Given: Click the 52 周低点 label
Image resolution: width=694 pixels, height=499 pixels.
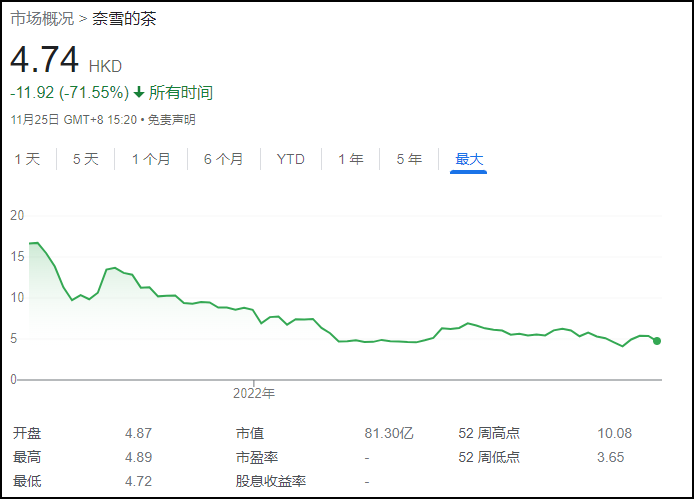Looking at the screenshot, I should (489, 457).
